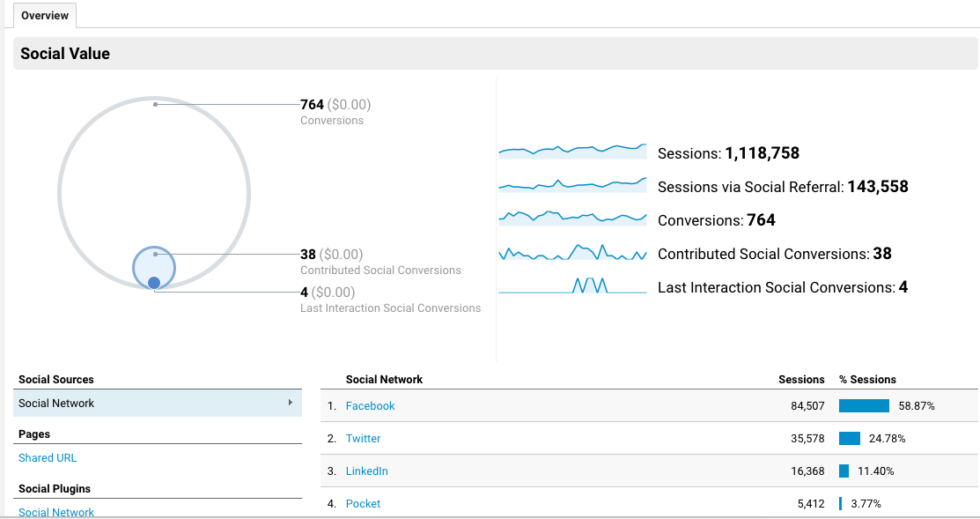
Task: Click the sparkline beside Conversions: 764
Action: pos(572,218)
